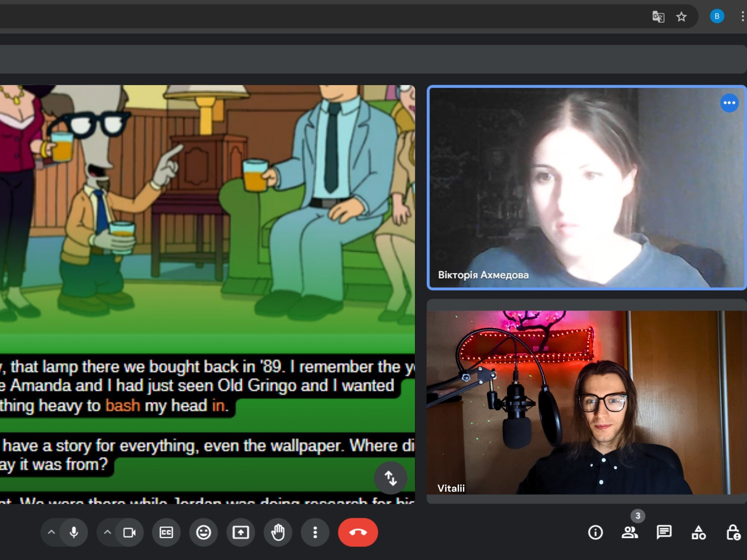Expand audio settings chevron next to microphone
Screen dimensions: 747x560
click(52, 532)
